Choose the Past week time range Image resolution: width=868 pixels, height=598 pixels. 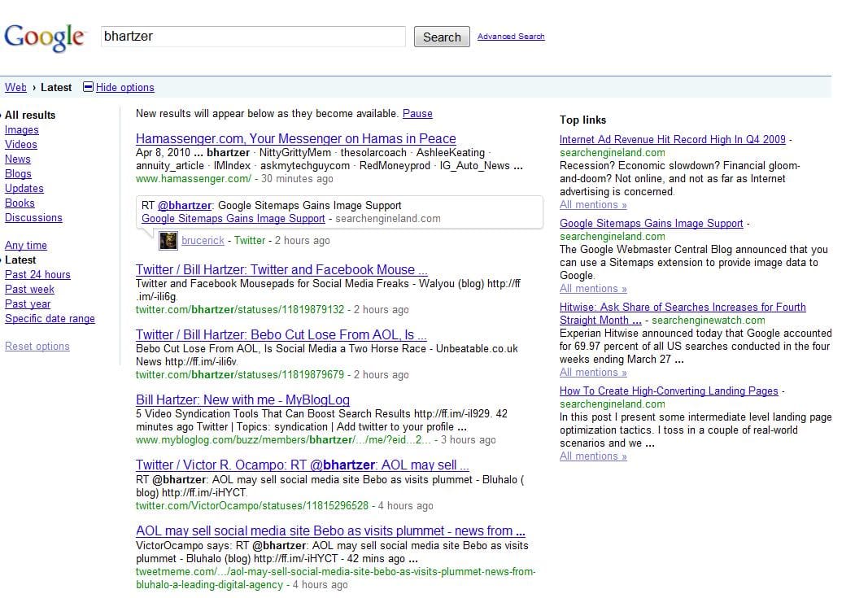click(30, 290)
